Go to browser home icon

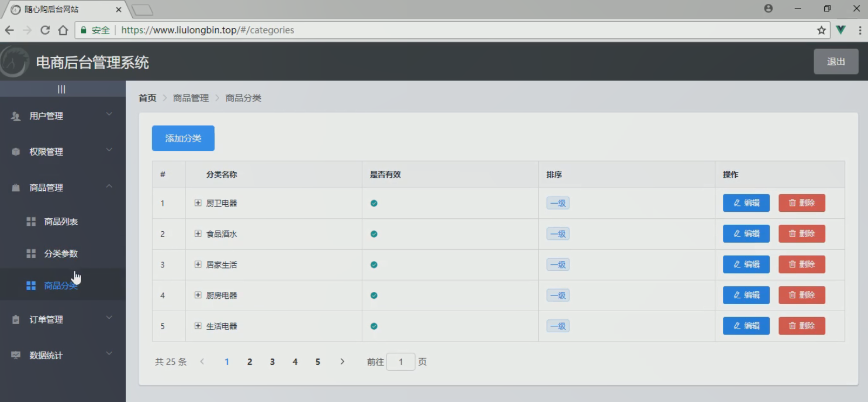[x=63, y=30]
